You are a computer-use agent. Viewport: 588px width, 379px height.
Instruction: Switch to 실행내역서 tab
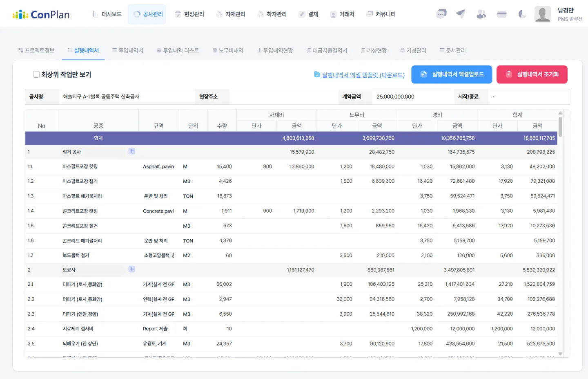tap(83, 50)
